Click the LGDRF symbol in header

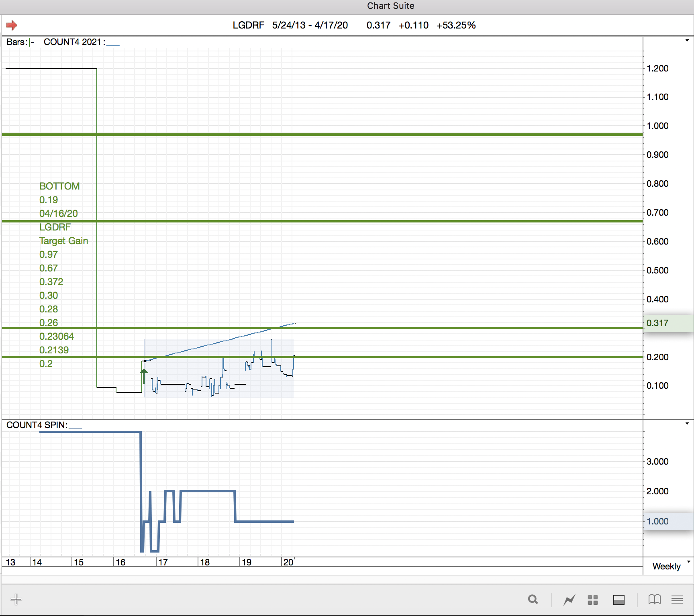pos(248,25)
